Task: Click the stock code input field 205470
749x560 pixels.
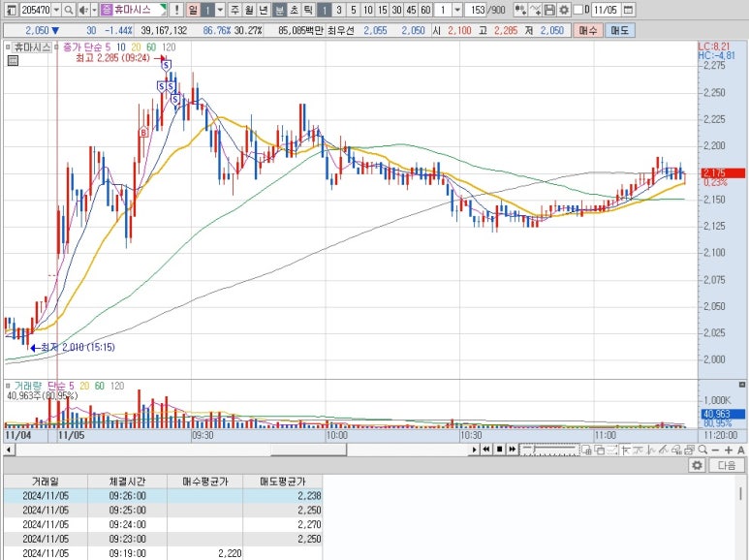Action: [36, 10]
